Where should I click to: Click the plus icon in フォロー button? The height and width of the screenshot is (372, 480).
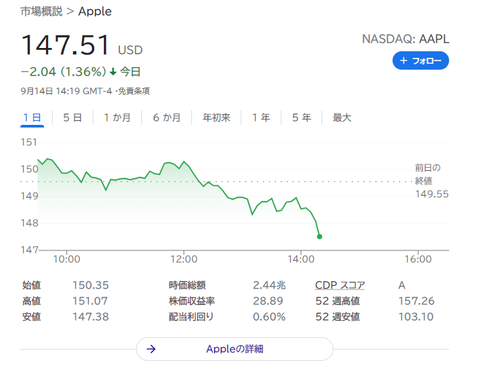pyautogui.click(x=404, y=61)
